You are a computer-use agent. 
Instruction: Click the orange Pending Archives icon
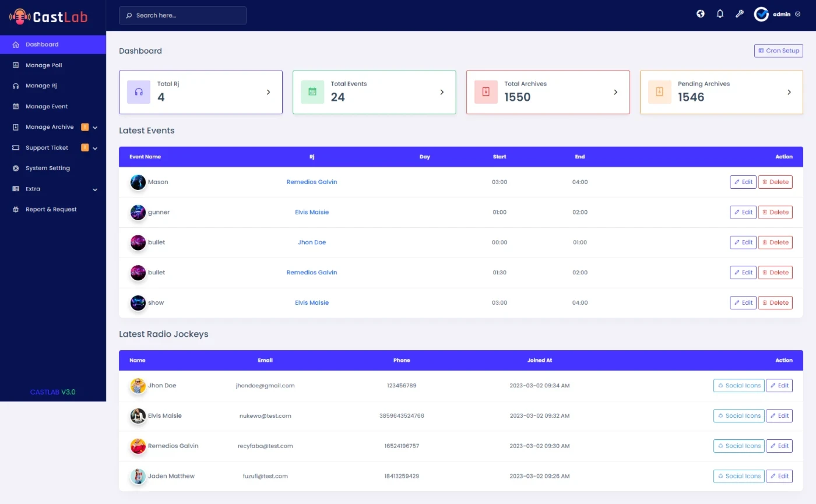pos(660,92)
